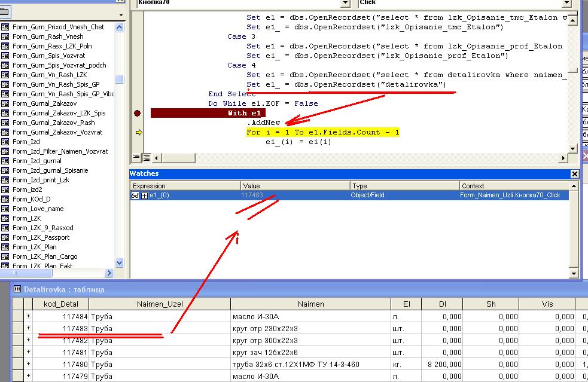Viewport: 588px width, 382px height.
Task: Select Form_Izd_Filter_Naimen_Vozvrat in list
Action: (60, 151)
